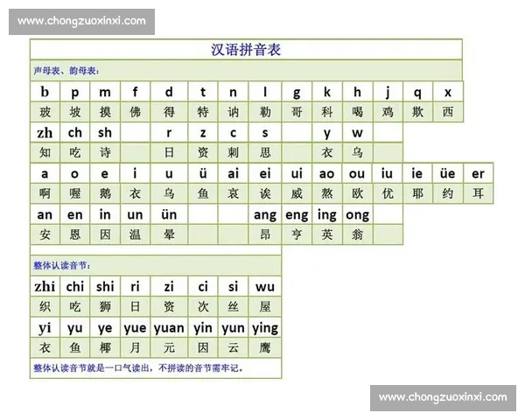
Task: Click the initial "zh" cell
Action: click(45, 133)
